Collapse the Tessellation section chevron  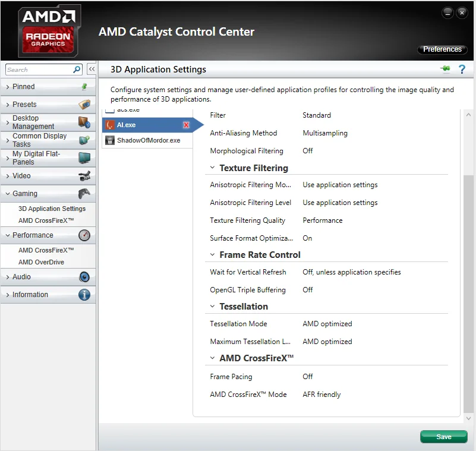[213, 306]
